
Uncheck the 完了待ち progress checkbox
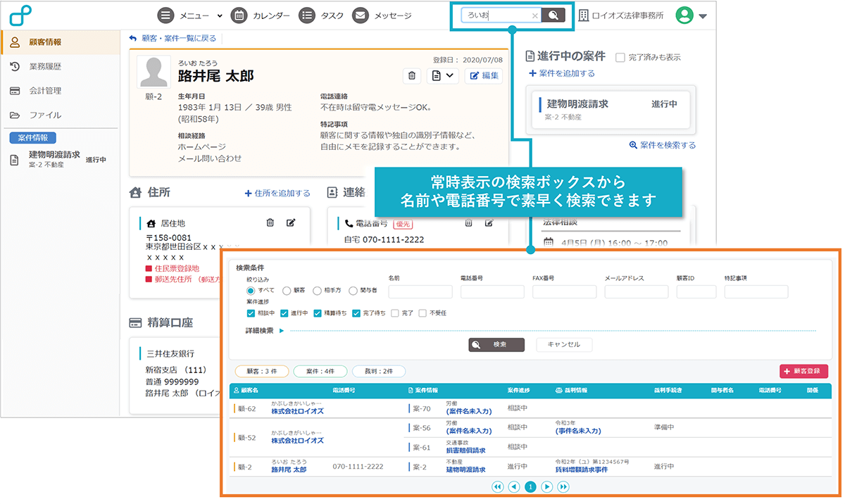[x=356, y=313]
